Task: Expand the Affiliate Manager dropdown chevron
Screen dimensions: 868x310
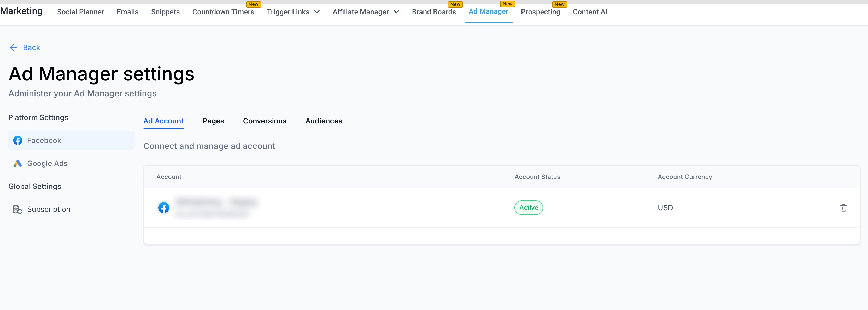Action: click(x=396, y=12)
